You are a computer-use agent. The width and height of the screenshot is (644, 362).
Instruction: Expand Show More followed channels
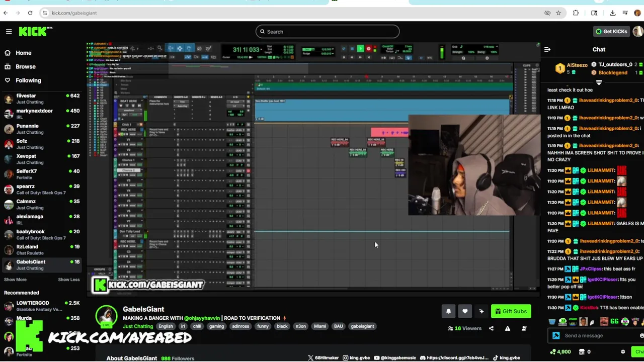(x=15, y=280)
